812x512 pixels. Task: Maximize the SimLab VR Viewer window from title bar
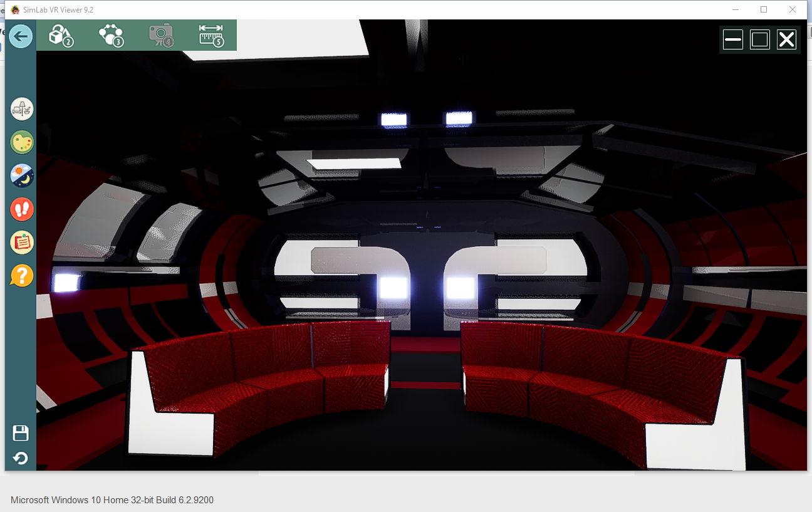click(x=763, y=9)
